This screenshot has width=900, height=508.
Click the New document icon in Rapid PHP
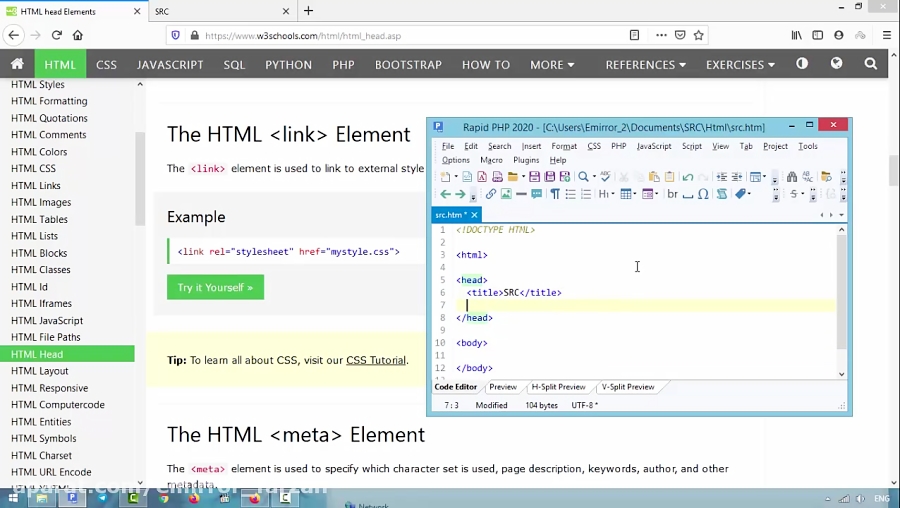[x=445, y=177]
